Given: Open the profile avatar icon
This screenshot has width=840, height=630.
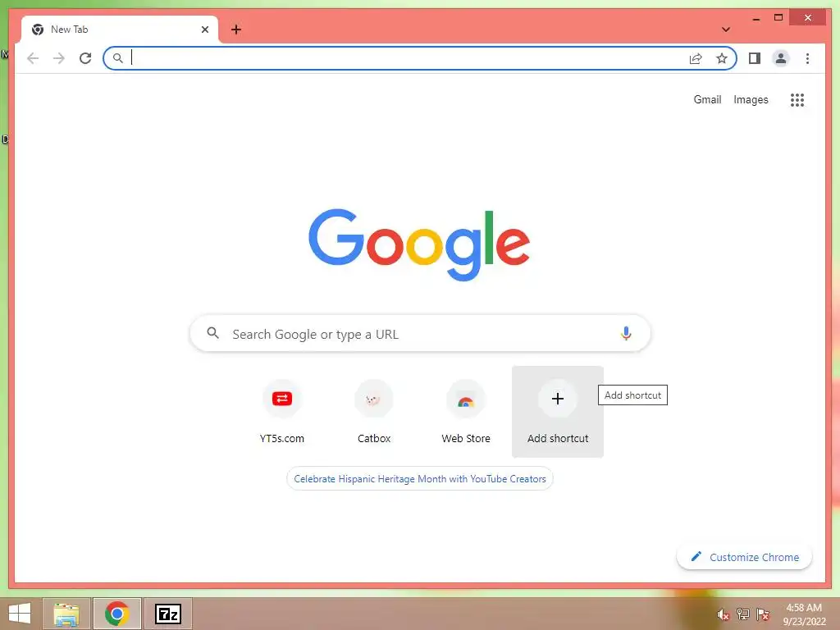Looking at the screenshot, I should 781,58.
